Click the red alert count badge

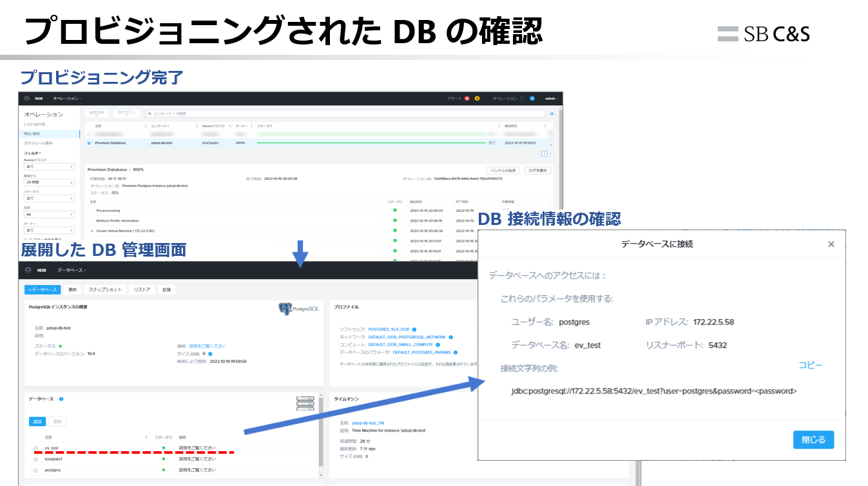tap(467, 99)
